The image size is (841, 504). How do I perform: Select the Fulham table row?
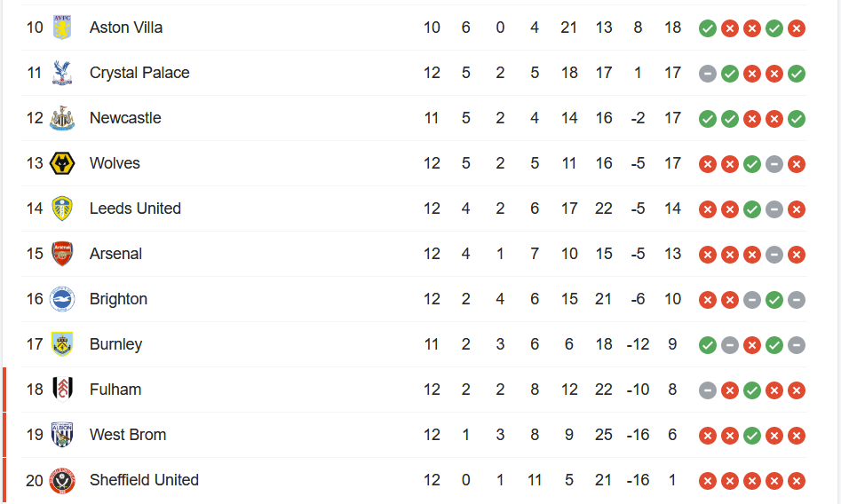point(414,390)
